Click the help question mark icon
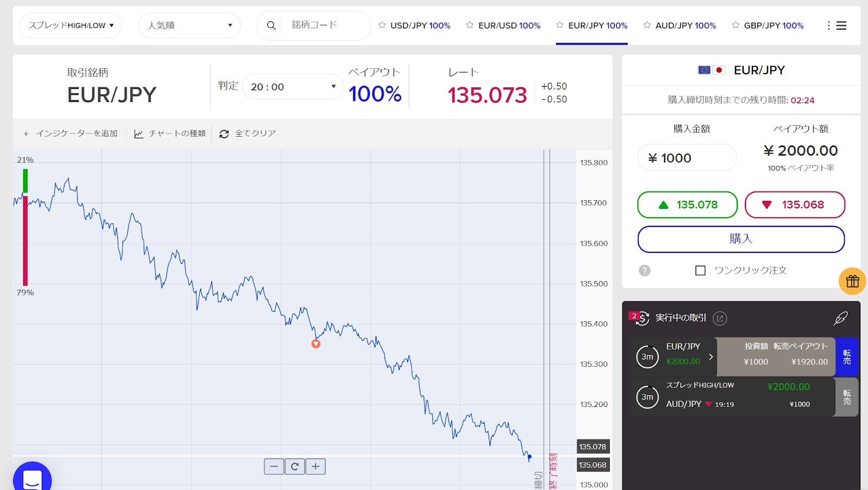868x490 pixels. tap(644, 270)
